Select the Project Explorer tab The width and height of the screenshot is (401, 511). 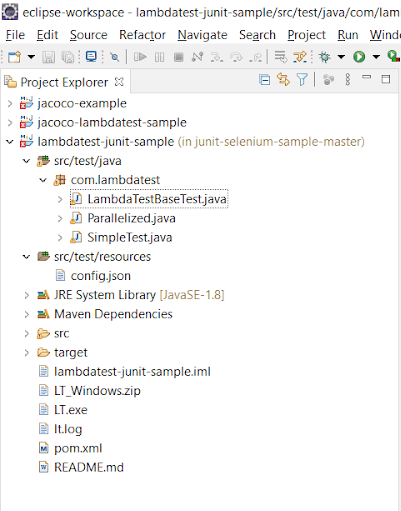(x=64, y=82)
